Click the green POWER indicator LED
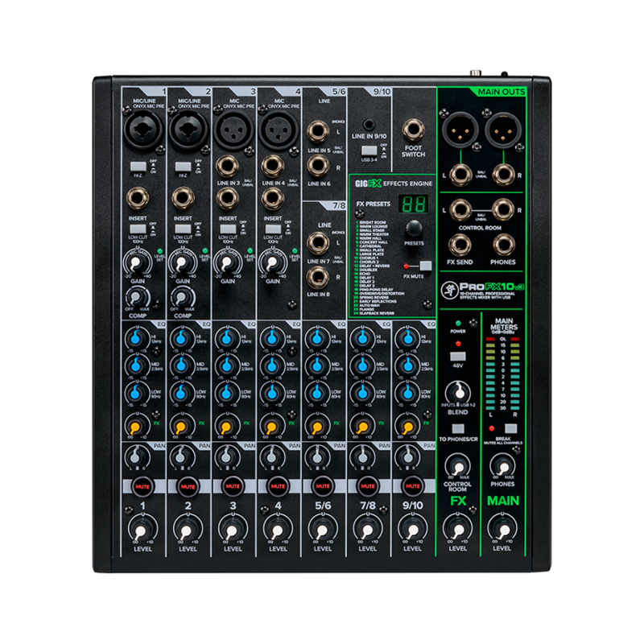Viewport: 644px width, 644px height. [458, 324]
